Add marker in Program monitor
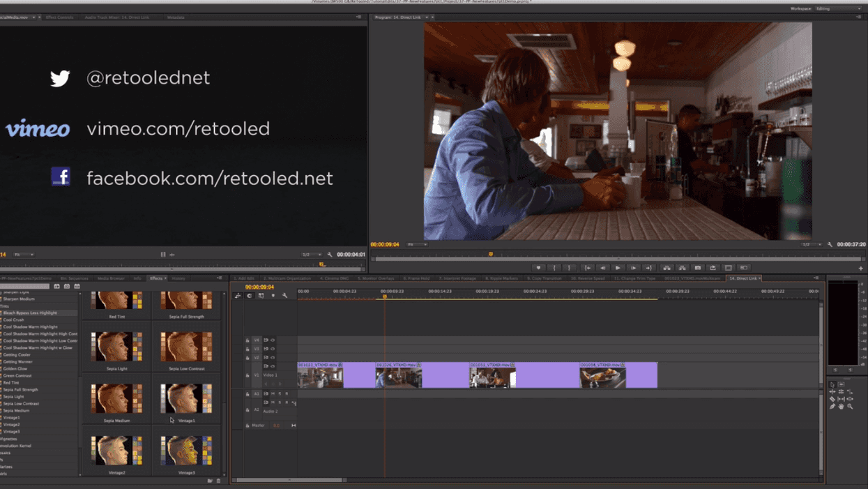This screenshot has height=489, width=868. [x=538, y=268]
